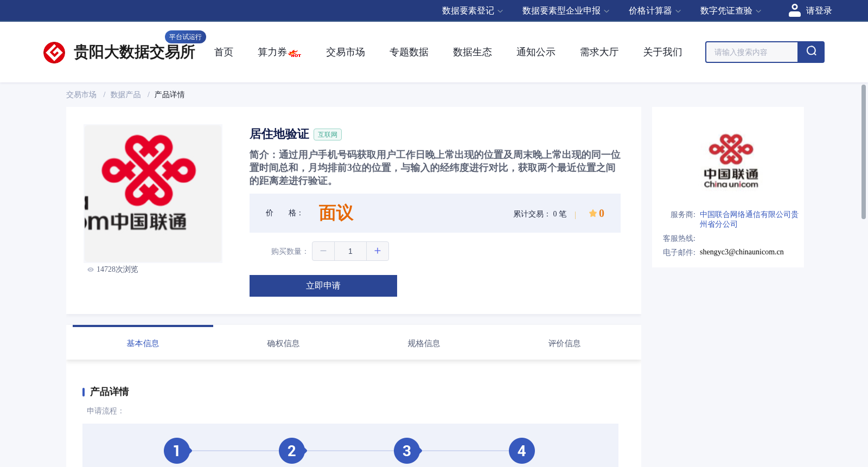Focus the 请输入搜索内容 search field
This screenshot has width=868, height=467.
752,52
